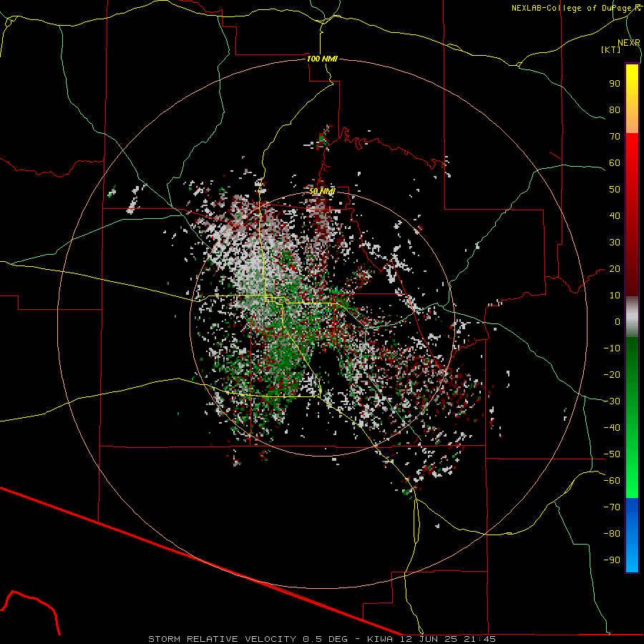Viewport: 644px width, 644px height.
Task: Click the -50 value on the scale
Action: 612,454
